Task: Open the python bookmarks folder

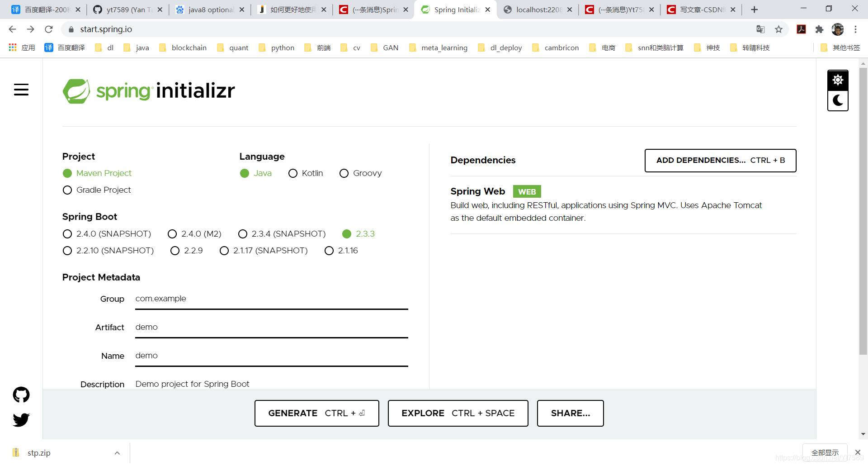Action: pyautogui.click(x=276, y=48)
